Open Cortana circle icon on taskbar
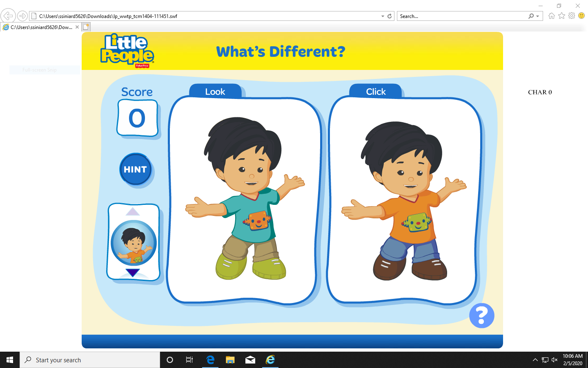588x368 pixels. pos(170,360)
